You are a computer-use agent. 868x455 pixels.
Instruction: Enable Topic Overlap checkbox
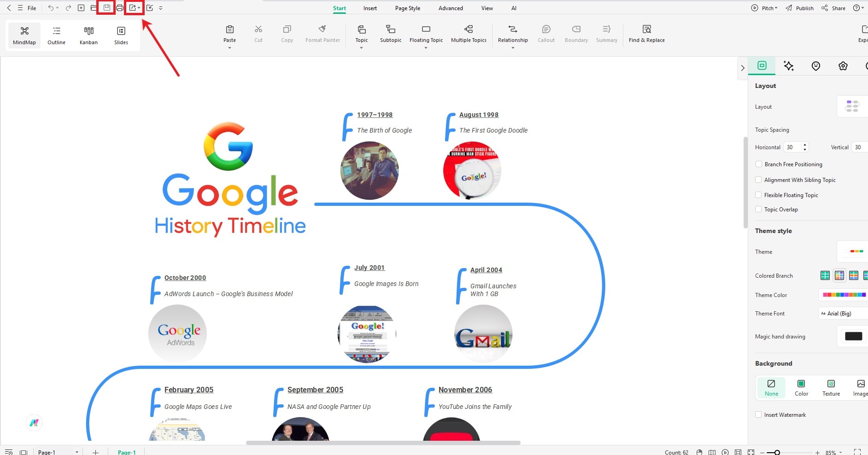[x=758, y=209]
